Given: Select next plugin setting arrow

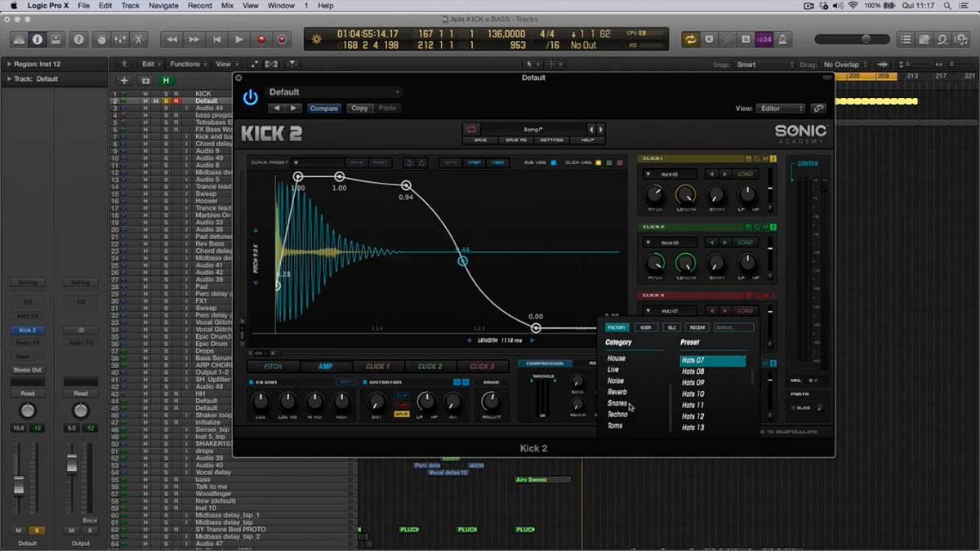Looking at the screenshot, I should pyautogui.click(x=293, y=108).
